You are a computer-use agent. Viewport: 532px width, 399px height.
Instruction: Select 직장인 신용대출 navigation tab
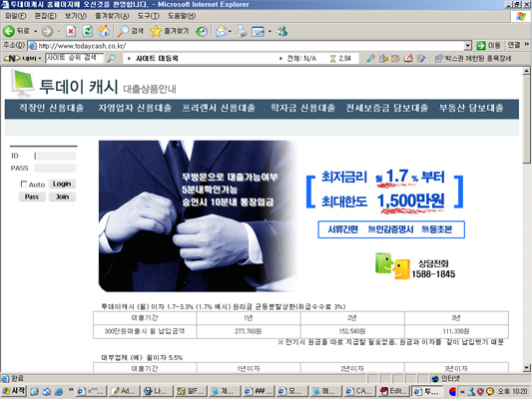(51, 108)
